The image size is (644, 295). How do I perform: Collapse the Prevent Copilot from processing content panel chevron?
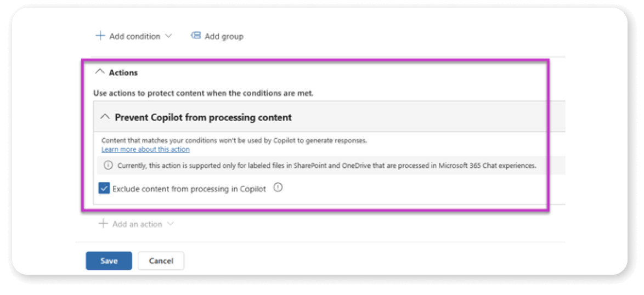(x=105, y=117)
